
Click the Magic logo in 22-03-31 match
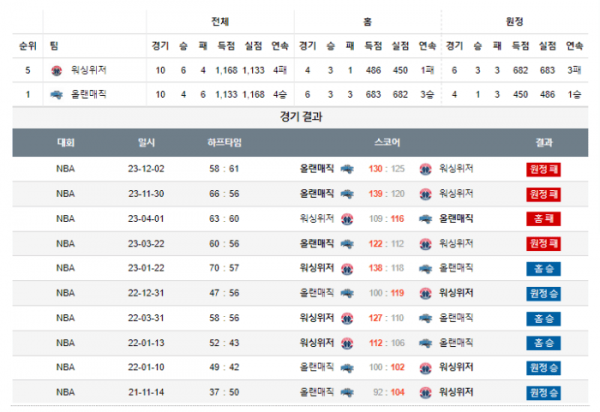pyautogui.click(x=425, y=318)
